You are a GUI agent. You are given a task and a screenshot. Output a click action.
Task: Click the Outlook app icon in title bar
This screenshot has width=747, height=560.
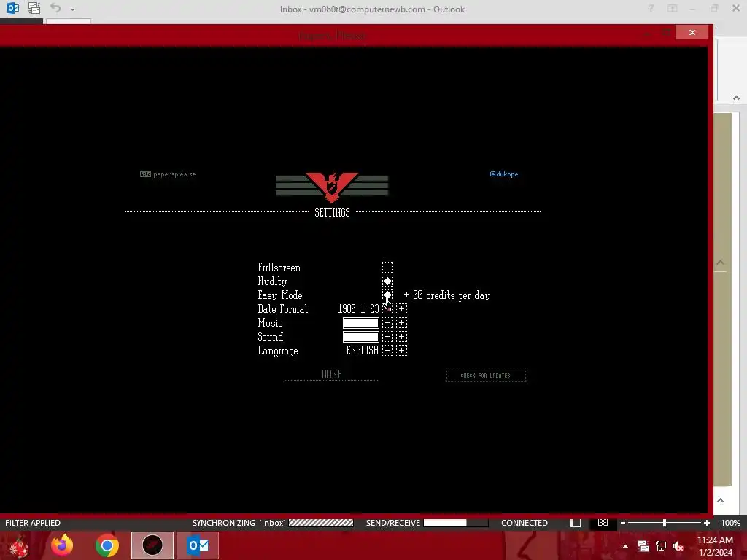coord(13,8)
